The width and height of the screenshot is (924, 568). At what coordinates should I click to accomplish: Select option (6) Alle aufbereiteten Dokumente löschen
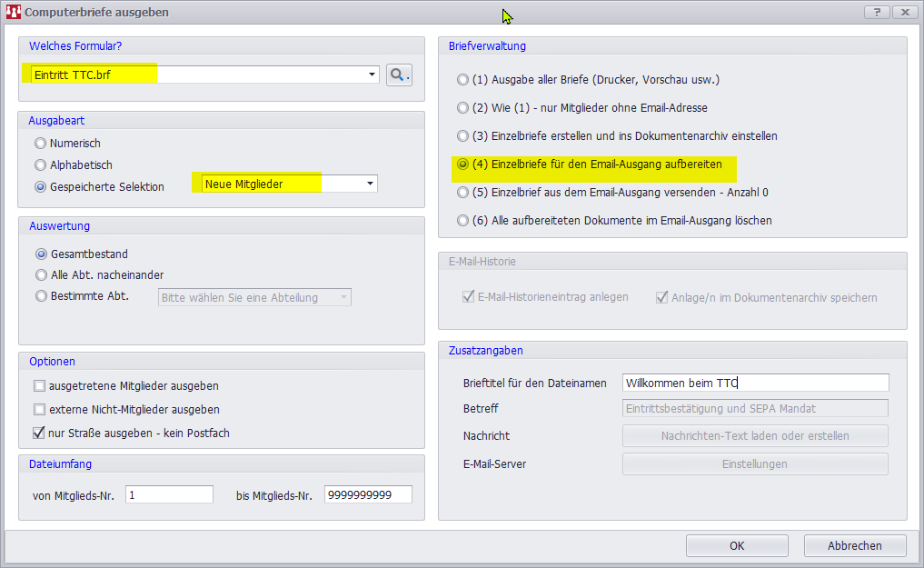tap(463, 221)
